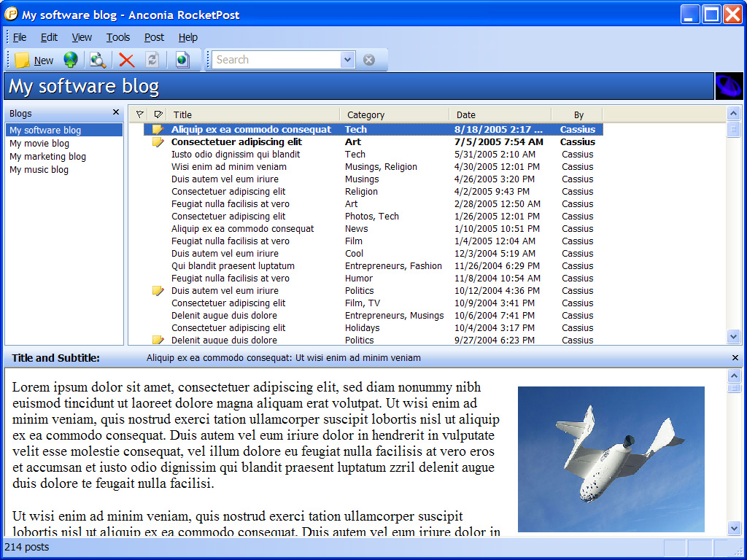
Task: Open the preview magnifier toolbar icon
Action: [98, 60]
